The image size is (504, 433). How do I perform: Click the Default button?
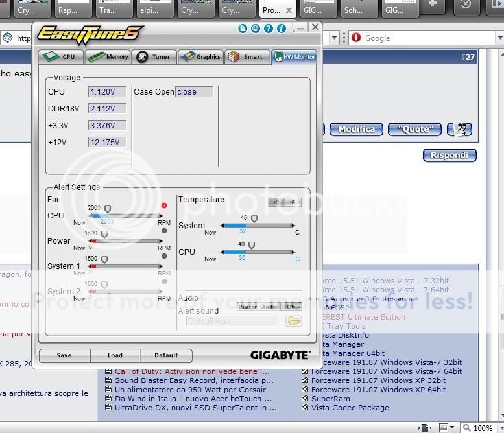[x=166, y=355]
